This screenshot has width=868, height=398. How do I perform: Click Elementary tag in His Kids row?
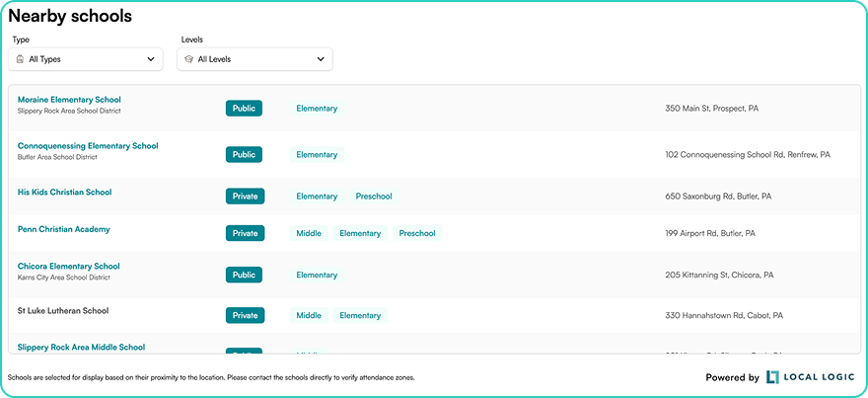click(x=317, y=197)
